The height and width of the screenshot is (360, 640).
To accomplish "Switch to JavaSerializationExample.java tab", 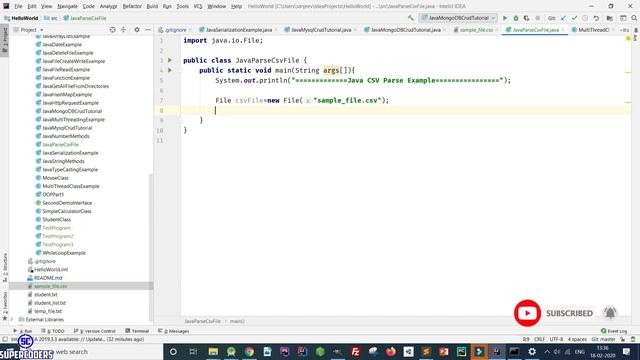I will (x=239, y=30).
